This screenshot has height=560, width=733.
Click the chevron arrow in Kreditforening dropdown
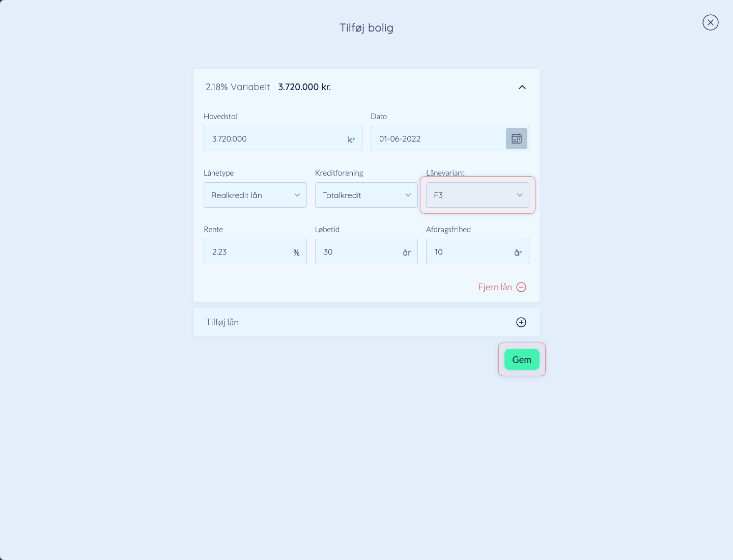[408, 195]
